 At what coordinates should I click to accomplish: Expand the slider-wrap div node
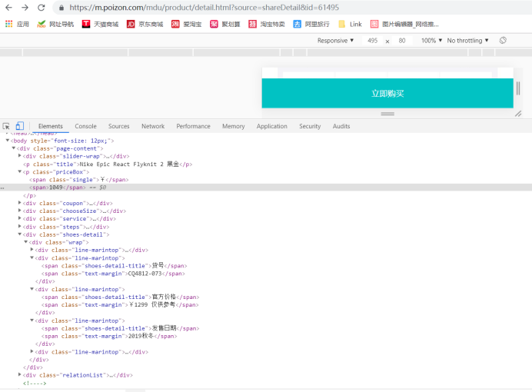[x=20, y=155]
